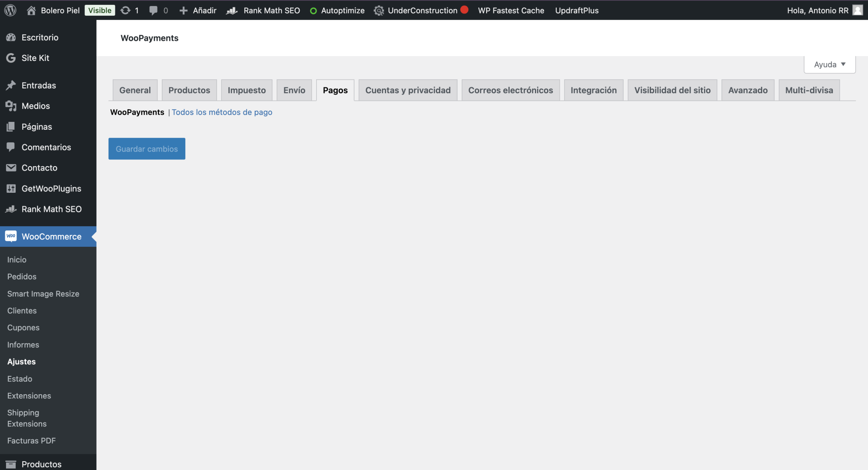
Task: Click the UnderConstruction gear icon
Action: pos(379,10)
